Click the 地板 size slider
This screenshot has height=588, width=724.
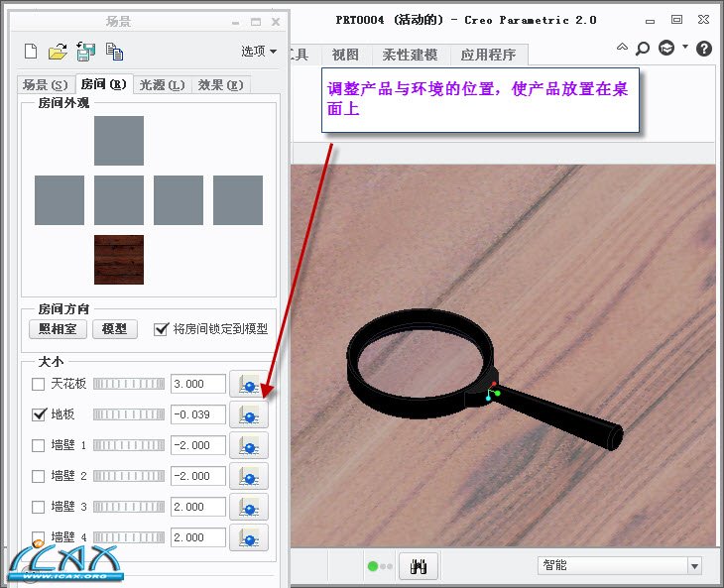[129, 414]
